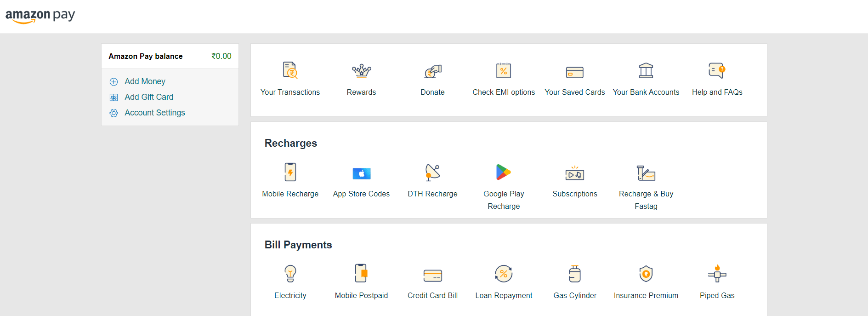Click the Add Gift Card link

click(149, 97)
